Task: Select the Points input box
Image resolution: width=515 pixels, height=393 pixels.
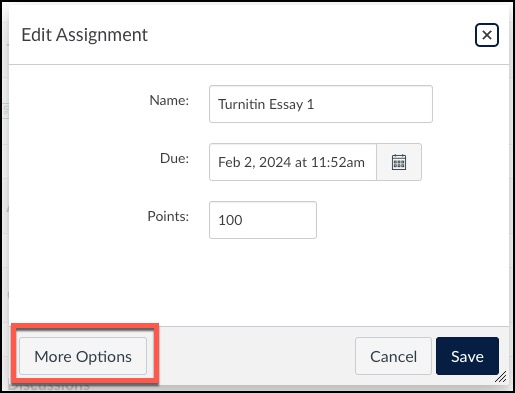Action: [x=263, y=220]
